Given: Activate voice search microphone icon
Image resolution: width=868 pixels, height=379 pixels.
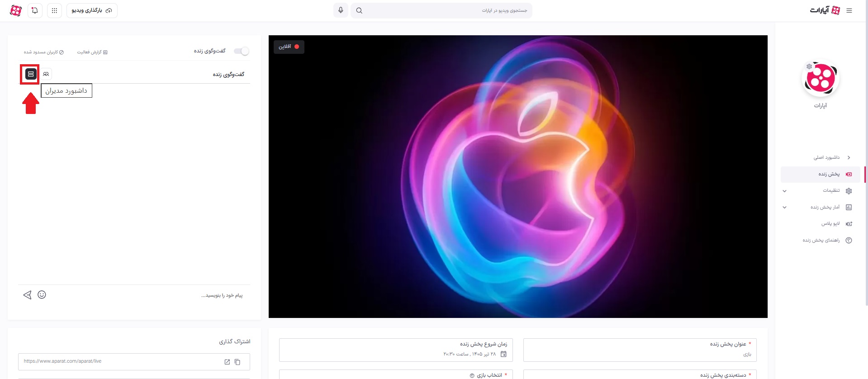Looking at the screenshot, I should [x=341, y=10].
